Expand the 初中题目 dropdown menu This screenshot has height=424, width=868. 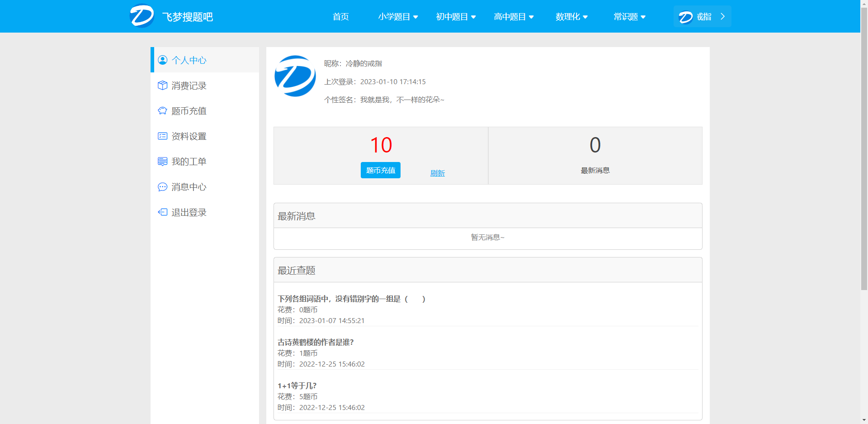click(456, 17)
